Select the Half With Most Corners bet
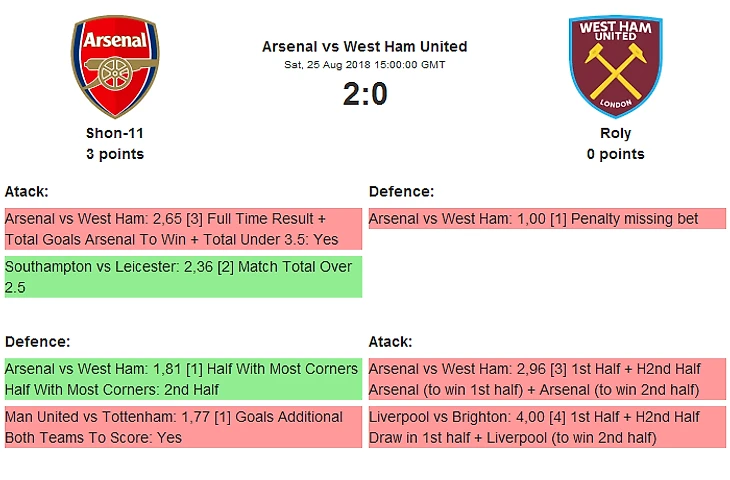The image size is (730, 480). pyautogui.click(x=182, y=379)
